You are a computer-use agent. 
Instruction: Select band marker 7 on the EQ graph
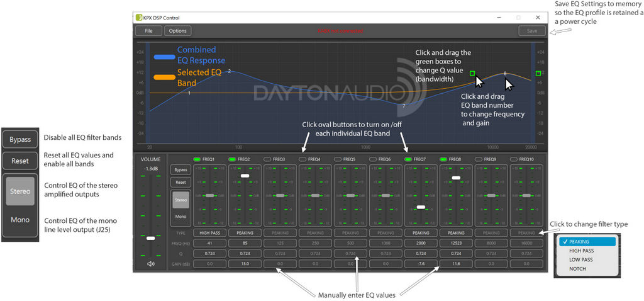pyautogui.click(x=404, y=106)
